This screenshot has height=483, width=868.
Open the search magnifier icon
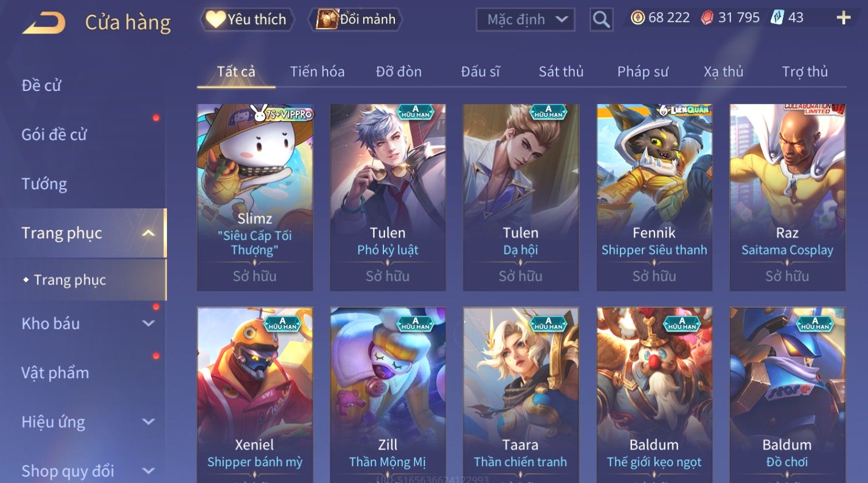coord(601,20)
